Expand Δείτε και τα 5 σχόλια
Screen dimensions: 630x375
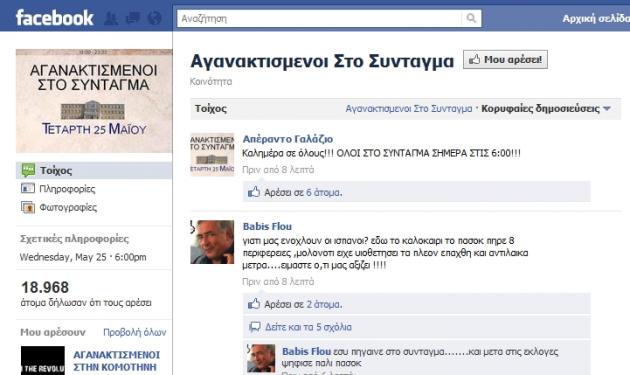(308, 327)
